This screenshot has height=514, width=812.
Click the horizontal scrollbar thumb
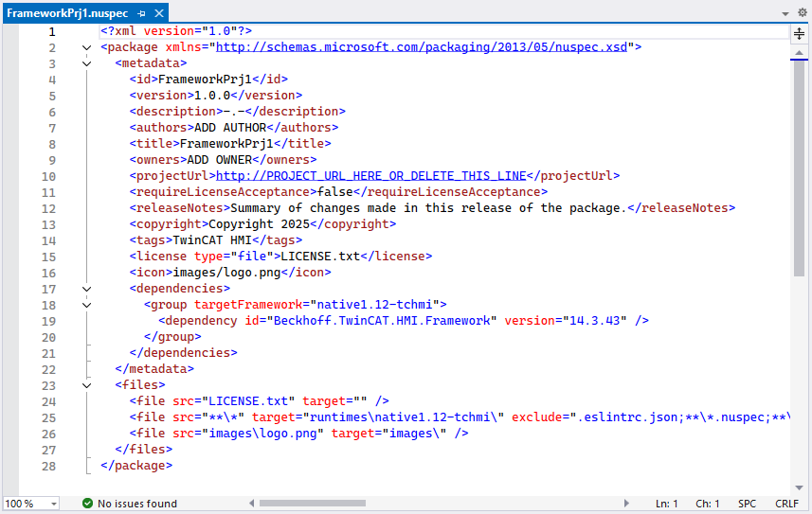pyautogui.click(x=313, y=504)
